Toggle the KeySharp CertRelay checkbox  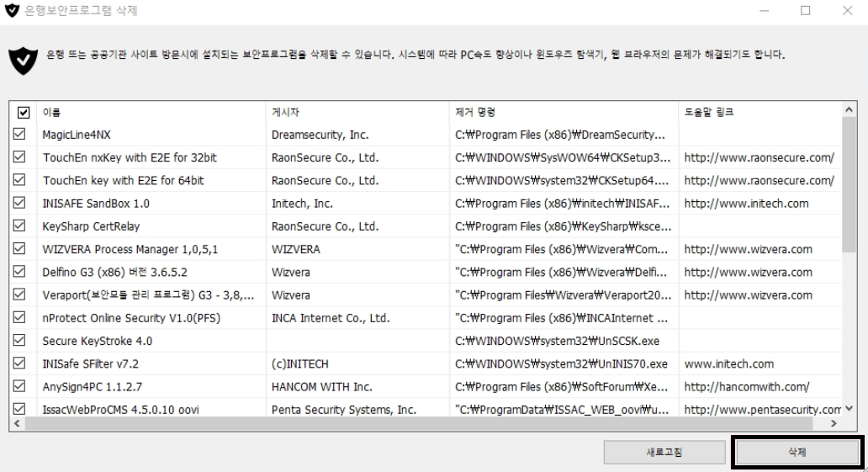[19, 225]
